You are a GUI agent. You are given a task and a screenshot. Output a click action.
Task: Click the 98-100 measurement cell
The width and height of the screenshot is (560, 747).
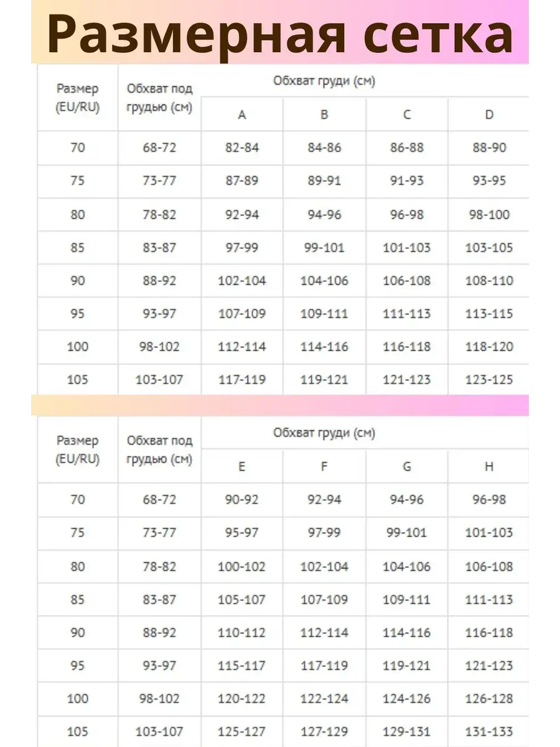tap(489, 215)
